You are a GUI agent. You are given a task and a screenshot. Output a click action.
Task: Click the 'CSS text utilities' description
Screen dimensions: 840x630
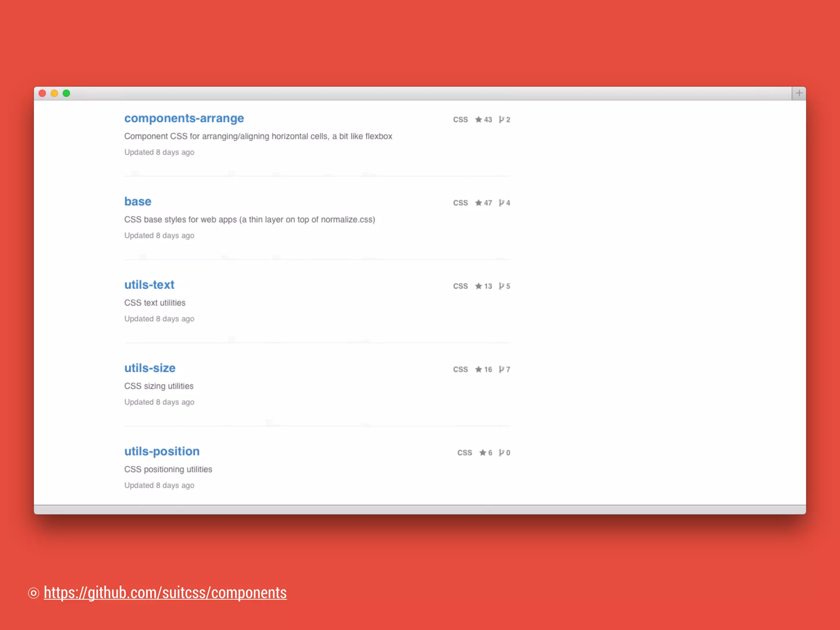tap(155, 303)
